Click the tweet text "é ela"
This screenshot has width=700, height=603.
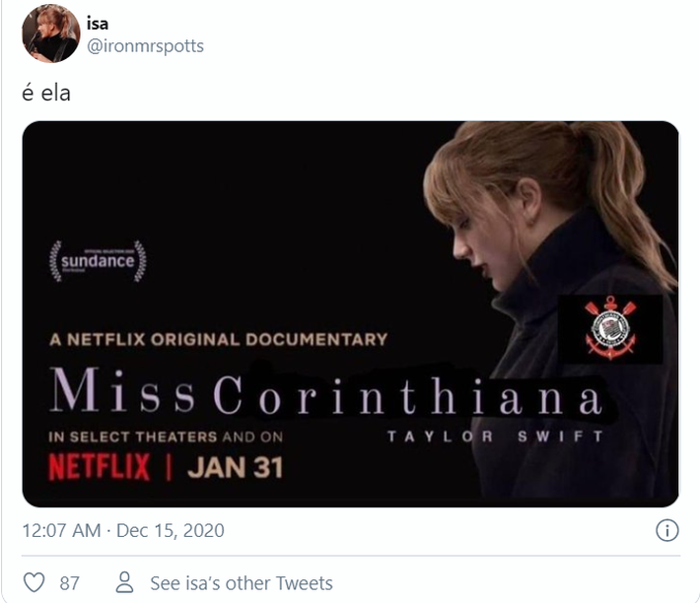pyautogui.click(x=46, y=96)
